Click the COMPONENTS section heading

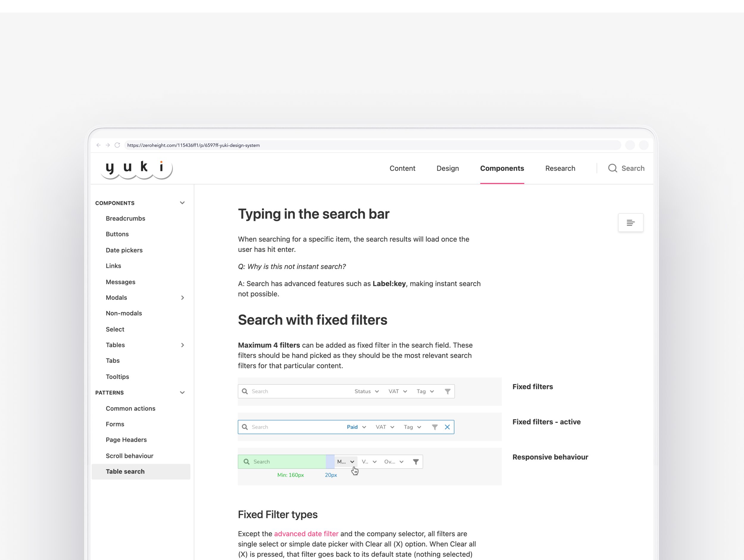(115, 203)
